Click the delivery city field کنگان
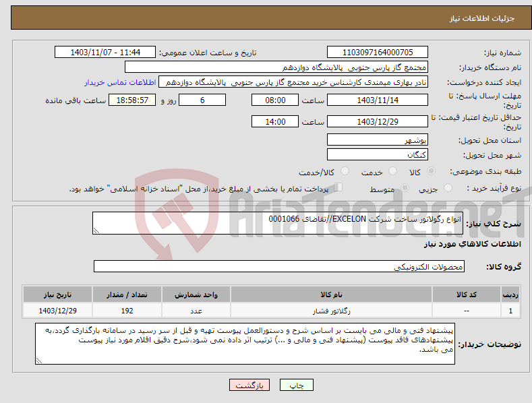532x403 pixels. point(378,154)
